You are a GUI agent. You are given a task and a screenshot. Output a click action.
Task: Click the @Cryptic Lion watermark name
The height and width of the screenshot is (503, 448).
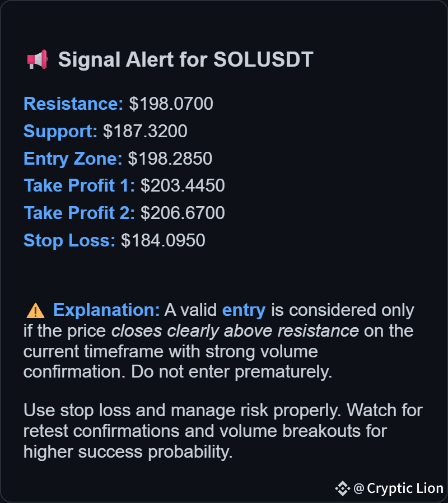[398, 488]
